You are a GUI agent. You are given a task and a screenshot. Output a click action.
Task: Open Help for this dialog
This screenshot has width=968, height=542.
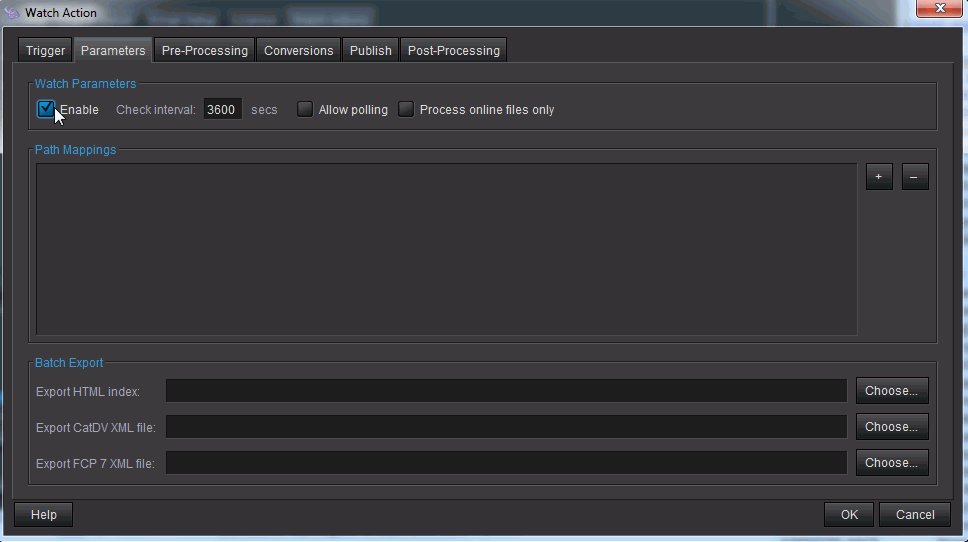(x=43, y=515)
